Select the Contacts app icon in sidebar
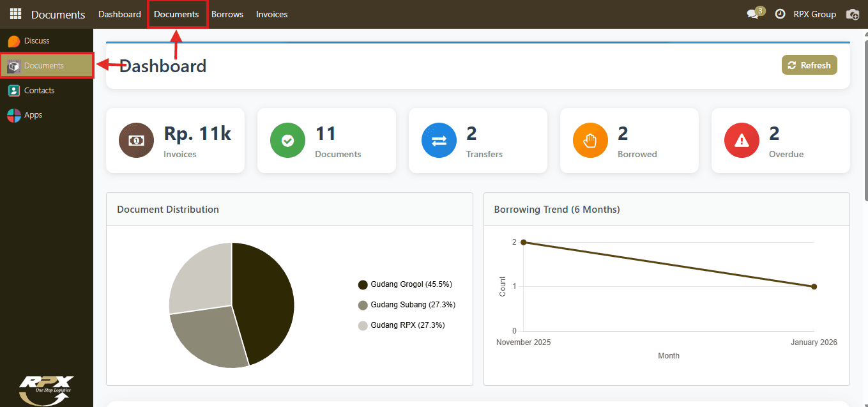Image resolution: width=868 pixels, height=407 pixels. pyautogui.click(x=14, y=91)
